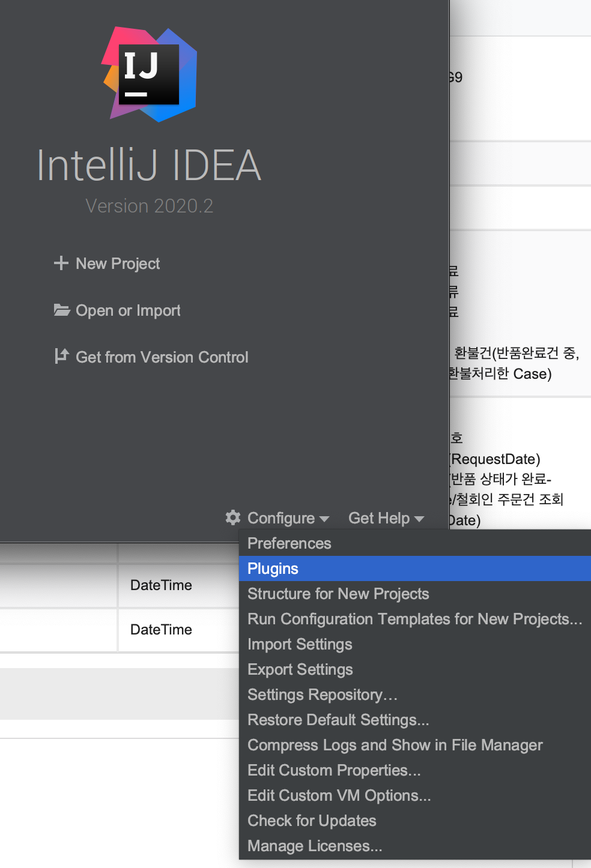This screenshot has width=591, height=868.
Task: Select Check for Updates
Action: (415, 821)
